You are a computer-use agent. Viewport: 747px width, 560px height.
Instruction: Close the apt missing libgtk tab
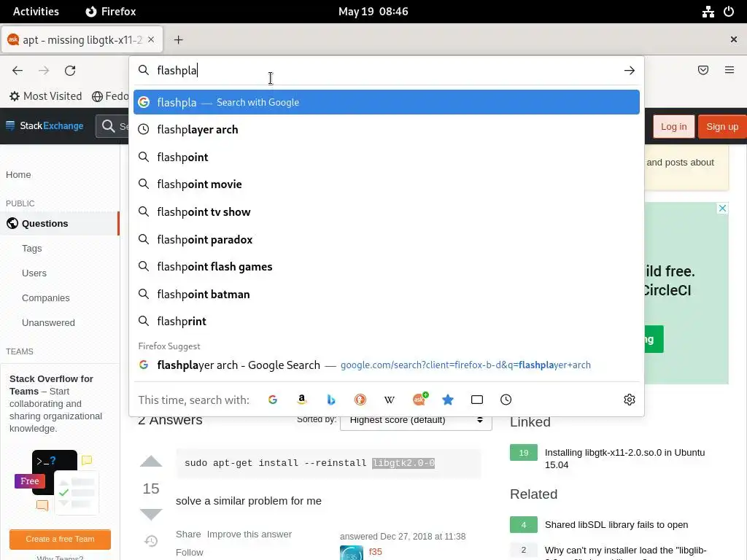point(151,39)
